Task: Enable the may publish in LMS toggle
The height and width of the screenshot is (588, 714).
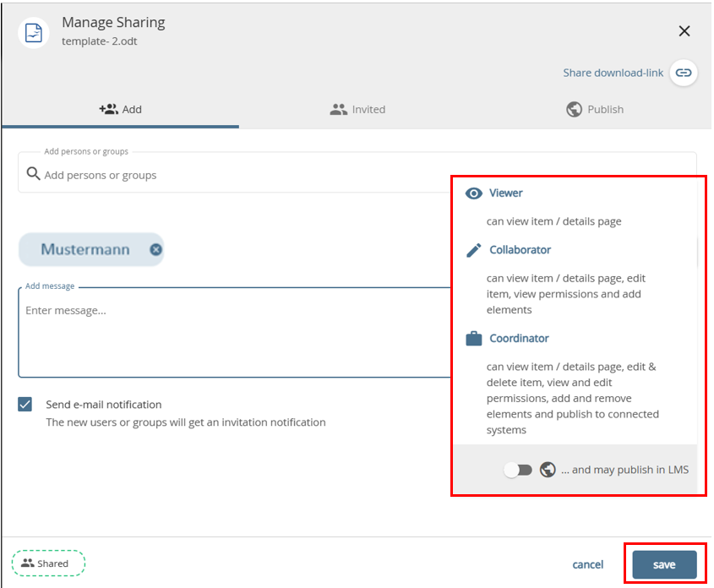Action: (517, 470)
